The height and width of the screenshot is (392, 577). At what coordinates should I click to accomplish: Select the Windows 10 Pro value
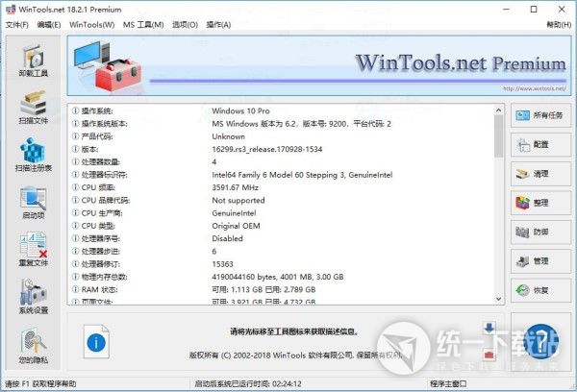click(x=240, y=110)
